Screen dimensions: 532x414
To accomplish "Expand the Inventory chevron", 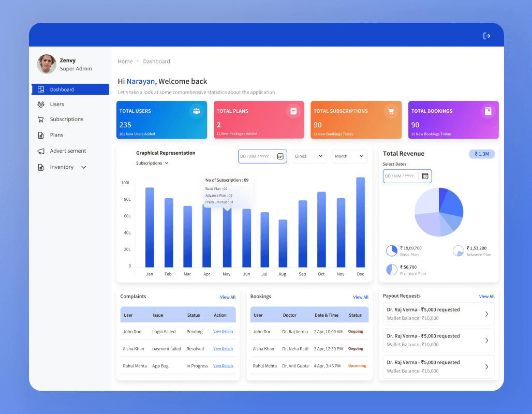I will tap(84, 167).
